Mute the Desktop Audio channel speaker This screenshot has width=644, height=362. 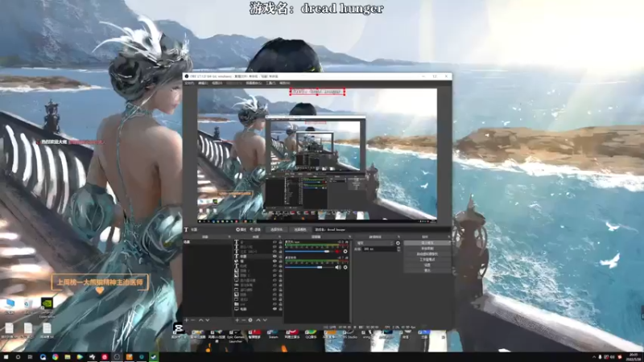[338, 267]
